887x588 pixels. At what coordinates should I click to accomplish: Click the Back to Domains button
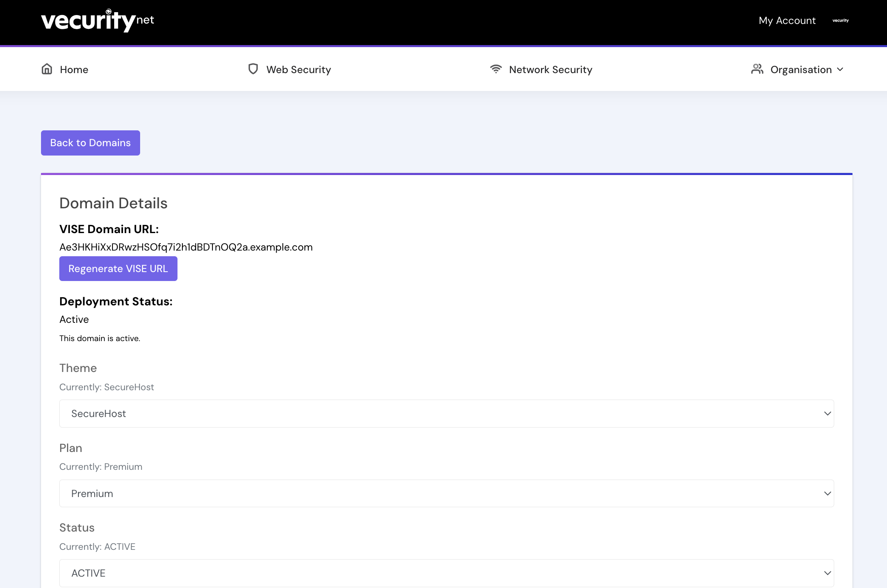coord(90,143)
